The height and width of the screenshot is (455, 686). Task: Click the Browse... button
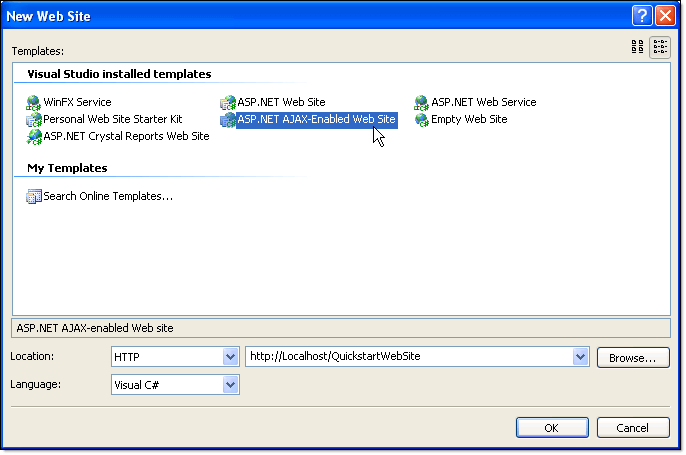pos(633,358)
